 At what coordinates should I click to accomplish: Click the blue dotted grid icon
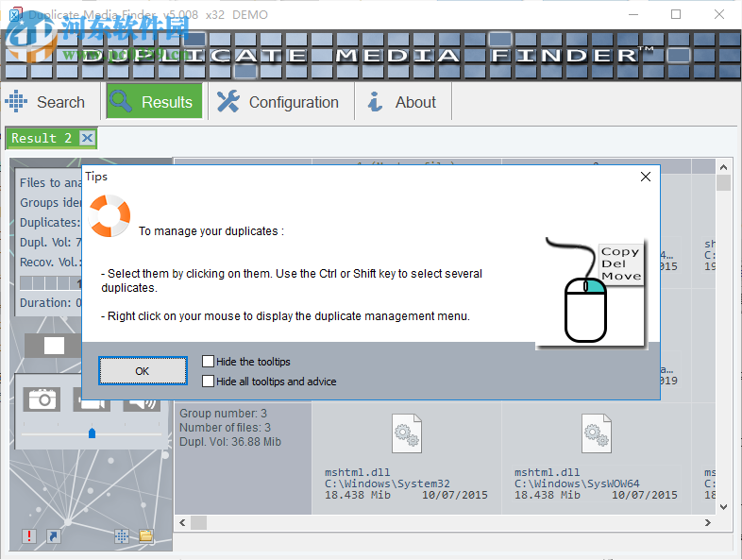122,535
